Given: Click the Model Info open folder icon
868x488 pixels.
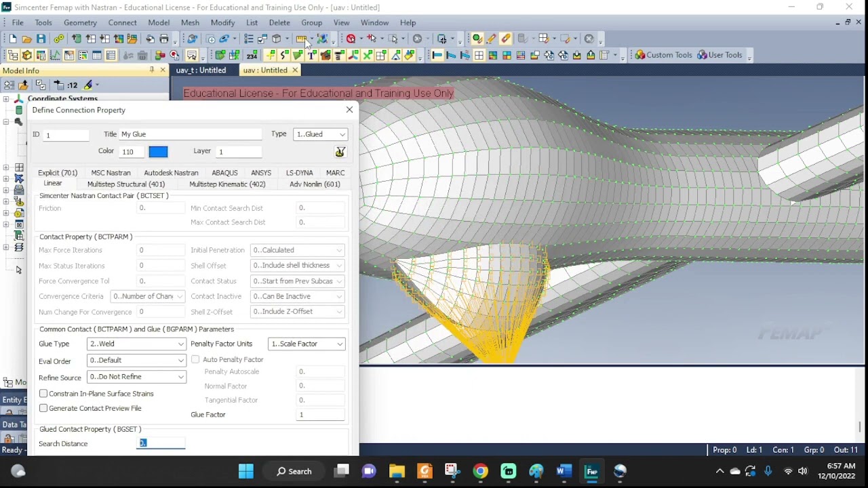Looking at the screenshot, I should coord(23,85).
